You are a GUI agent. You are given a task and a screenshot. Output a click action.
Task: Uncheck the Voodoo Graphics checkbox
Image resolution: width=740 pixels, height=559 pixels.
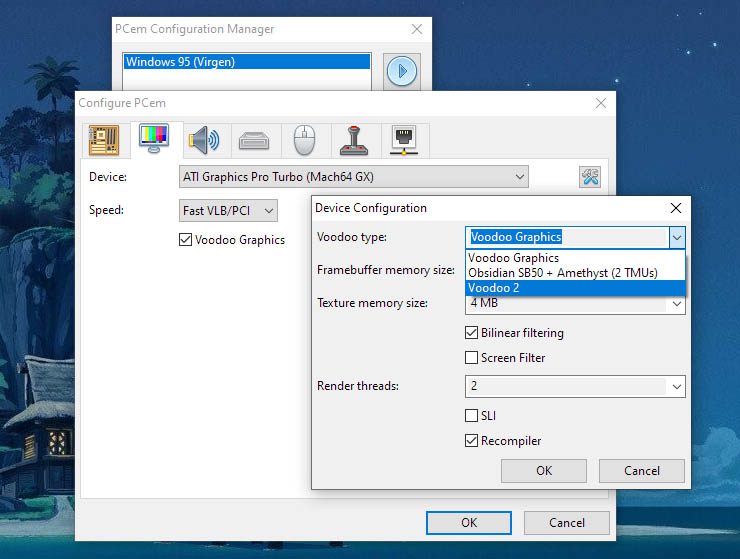[185, 240]
